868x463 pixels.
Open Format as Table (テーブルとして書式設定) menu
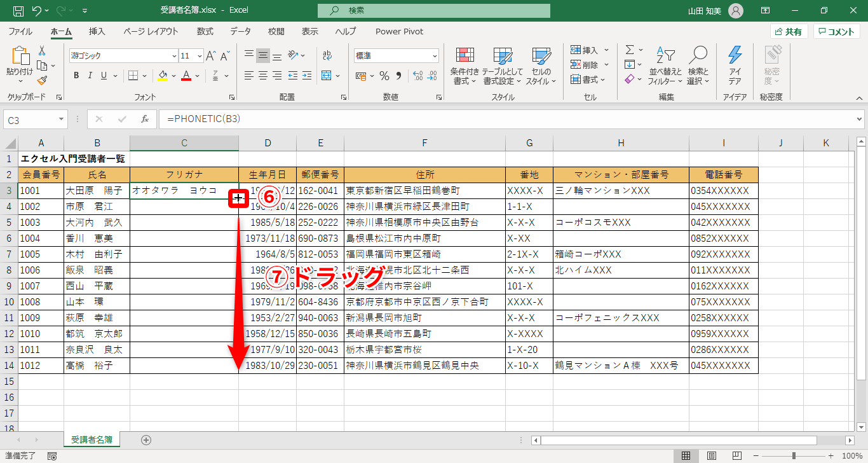click(x=503, y=66)
